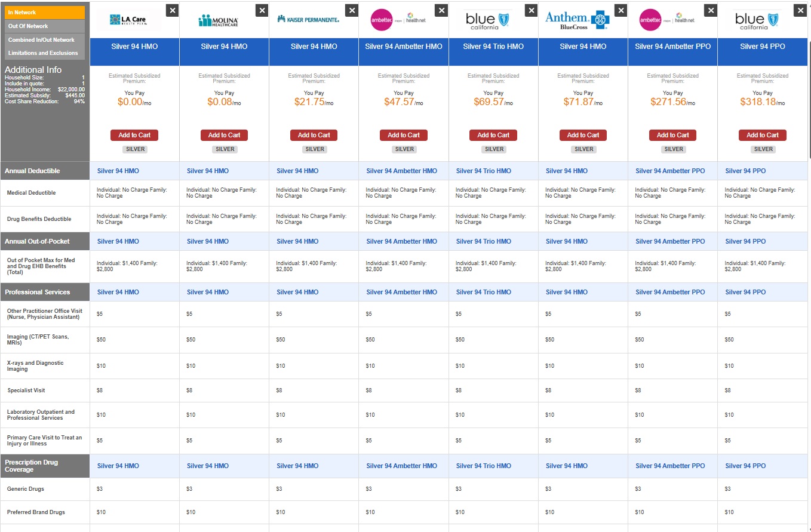Viewport: 811px width, 532px height.
Task: Close the Anthem BlueCross plan column
Action: click(x=620, y=10)
